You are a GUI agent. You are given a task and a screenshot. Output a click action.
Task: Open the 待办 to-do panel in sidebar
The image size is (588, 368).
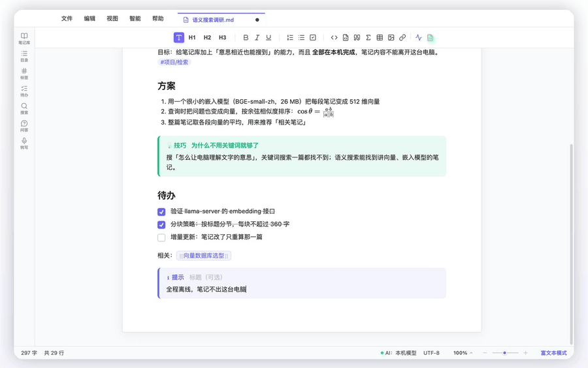point(24,91)
